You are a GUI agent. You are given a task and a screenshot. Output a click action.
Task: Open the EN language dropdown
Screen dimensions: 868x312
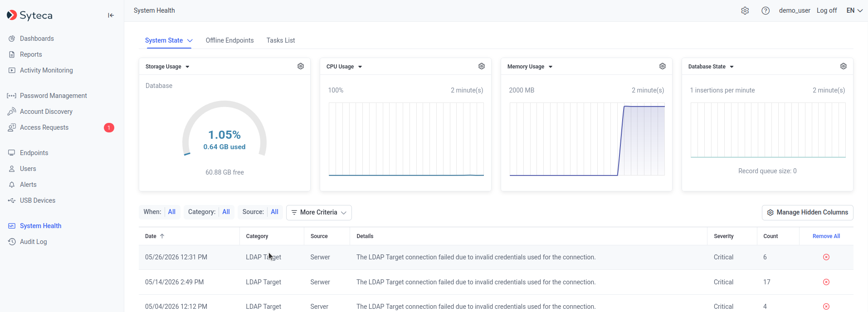tap(854, 10)
